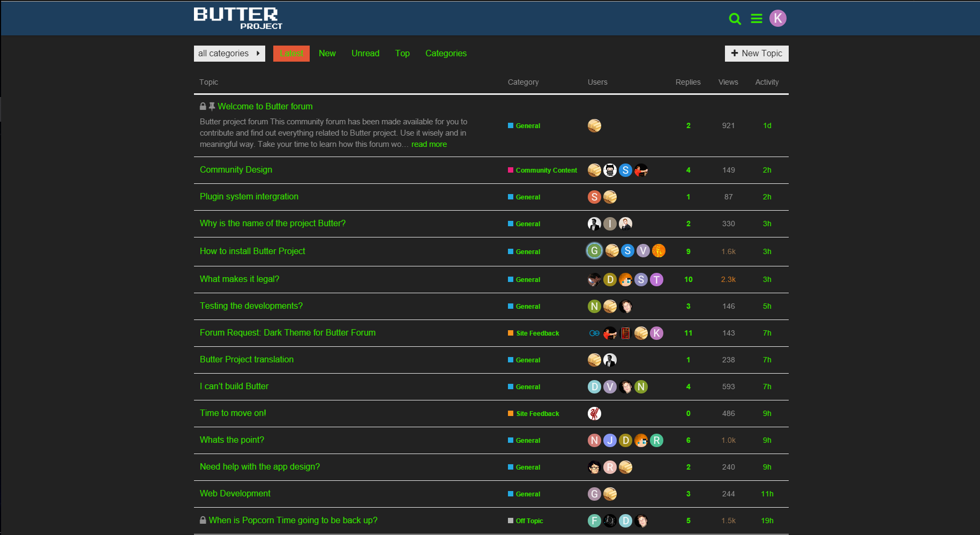Sort topics by the Activity column header
This screenshot has width=980, height=535.
(767, 82)
